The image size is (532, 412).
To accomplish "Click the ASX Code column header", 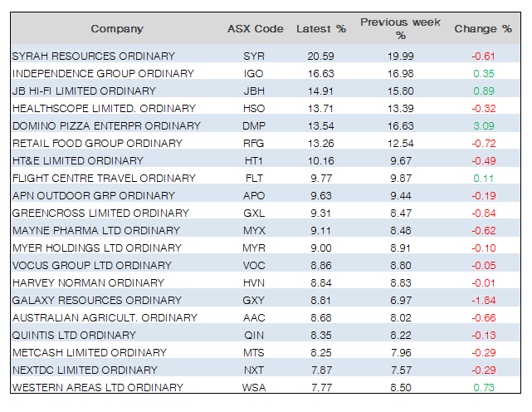I will 255,29.
